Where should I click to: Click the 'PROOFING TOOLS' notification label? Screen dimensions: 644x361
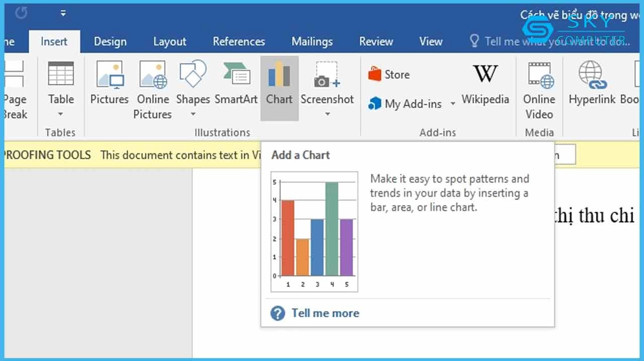point(47,155)
